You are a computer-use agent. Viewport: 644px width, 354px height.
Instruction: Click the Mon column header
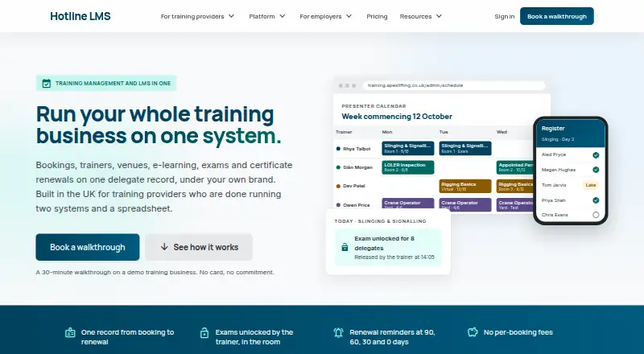tap(387, 132)
